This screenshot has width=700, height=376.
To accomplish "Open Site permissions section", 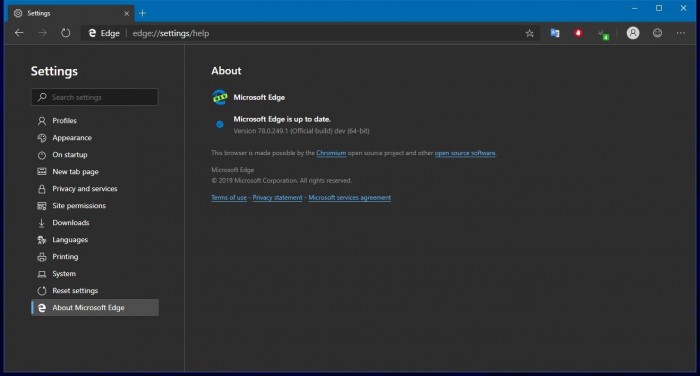I will (95, 205).
